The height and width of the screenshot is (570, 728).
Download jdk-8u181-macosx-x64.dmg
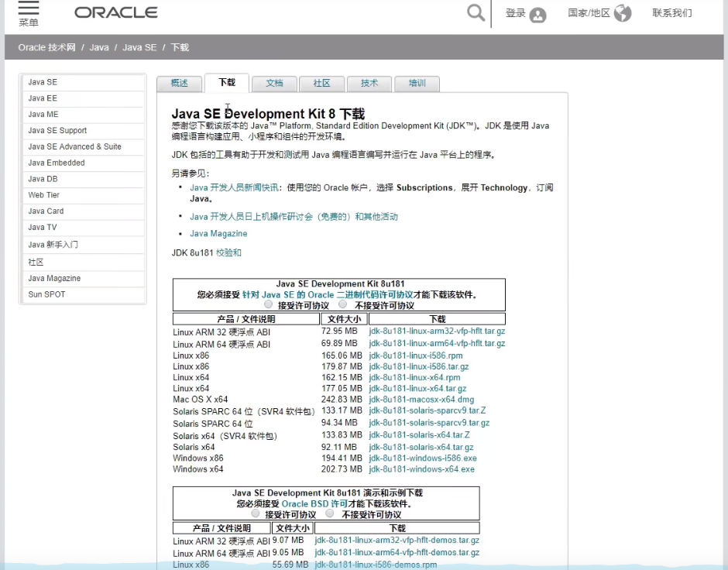(x=421, y=400)
